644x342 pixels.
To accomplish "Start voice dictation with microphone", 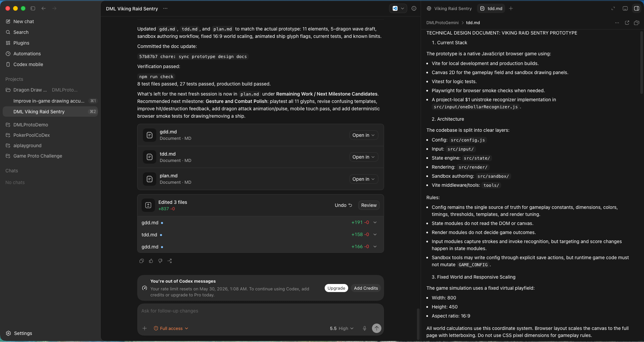I will pyautogui.click(x=365, y=328).
